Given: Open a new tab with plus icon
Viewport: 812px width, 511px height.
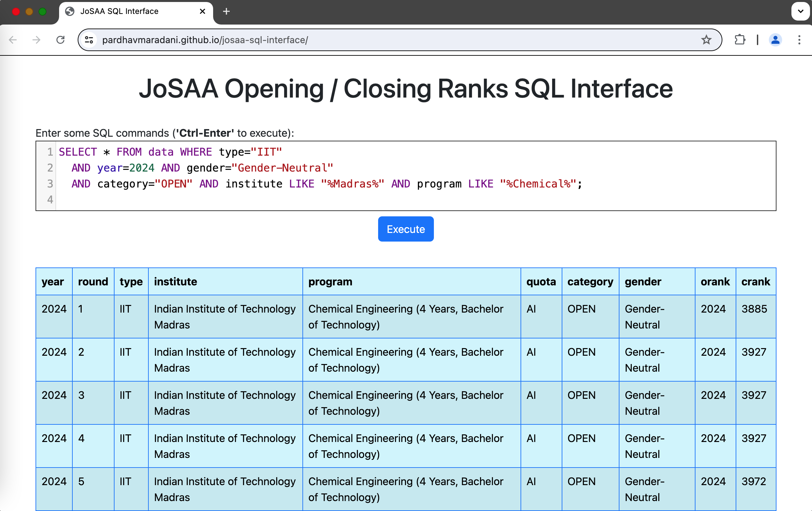Looking at the screenshot, I should click(x=226, y=12).
